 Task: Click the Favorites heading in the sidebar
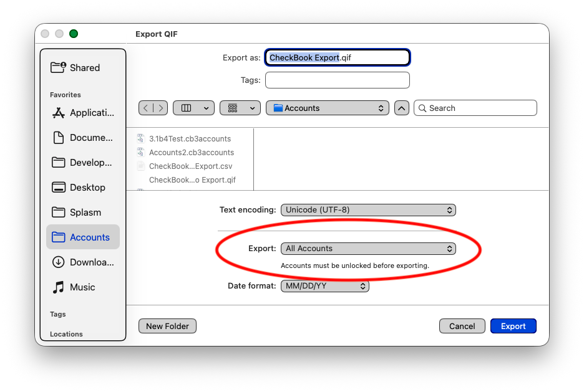click(x=65, y=95)
